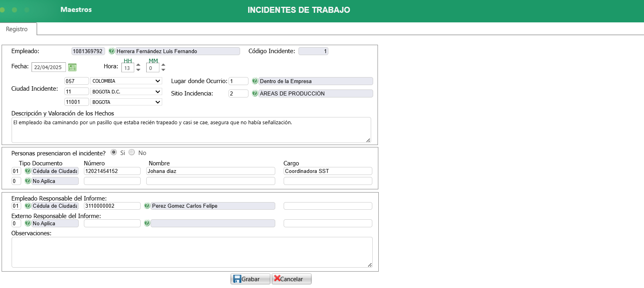
Task: Click the Externo document code field 0
Action: (16, 223)
